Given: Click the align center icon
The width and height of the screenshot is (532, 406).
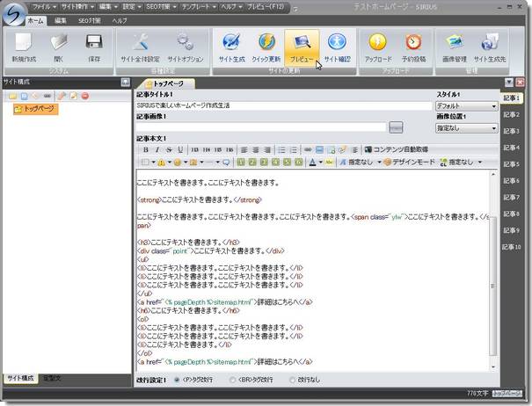Looking at the screenshot, I should 256,149.
